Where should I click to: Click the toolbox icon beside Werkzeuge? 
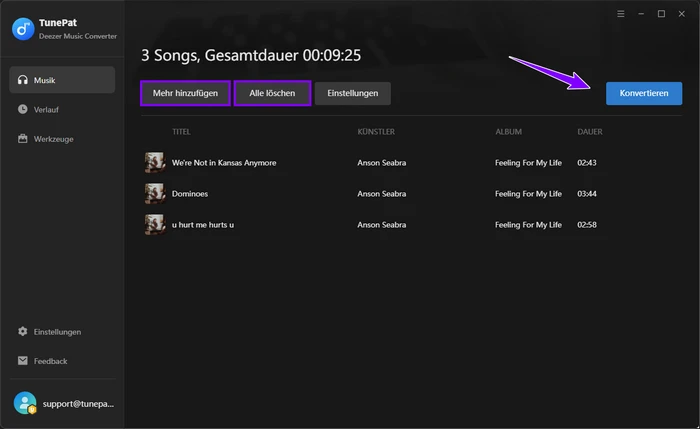coord(23,138)
